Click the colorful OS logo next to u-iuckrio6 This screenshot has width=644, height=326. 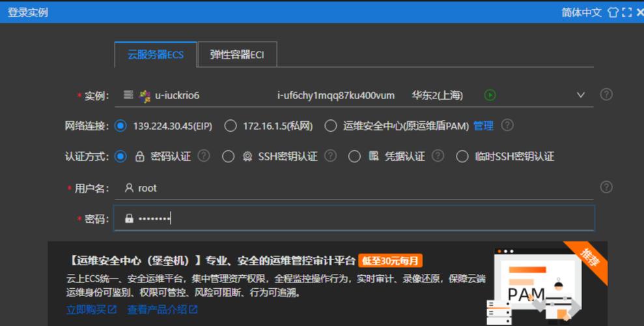coord(145,96)
